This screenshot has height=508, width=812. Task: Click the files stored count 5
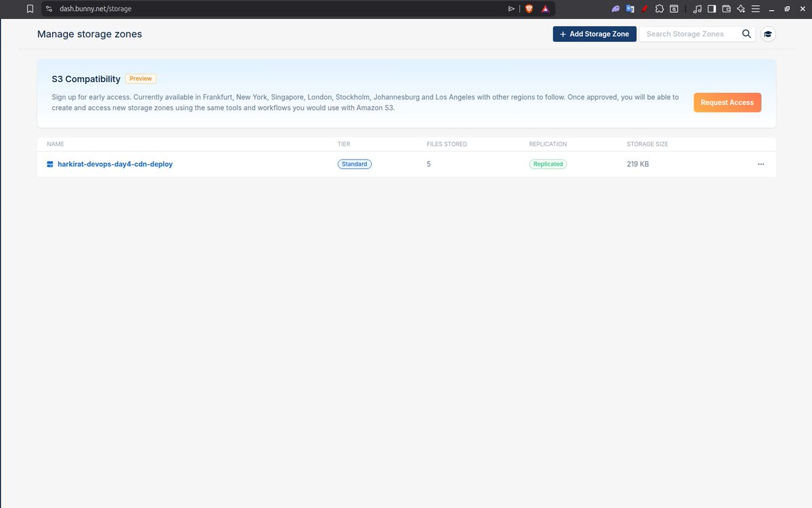pyautogui.click(x=429, y=164)
